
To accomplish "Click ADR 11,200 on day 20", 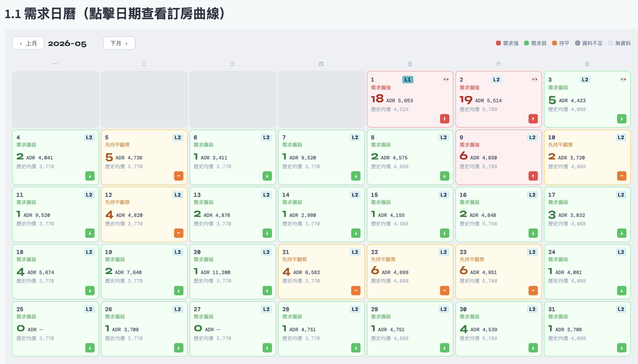I will point(216,272).
